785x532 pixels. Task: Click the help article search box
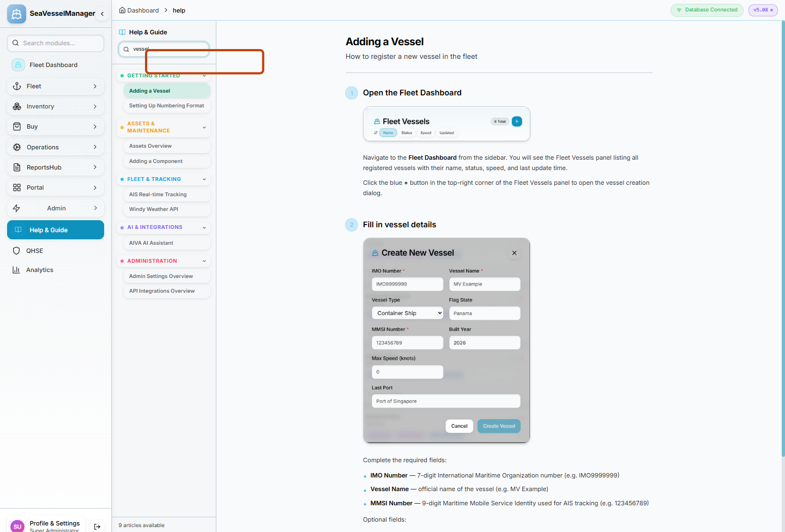(164, 49)
